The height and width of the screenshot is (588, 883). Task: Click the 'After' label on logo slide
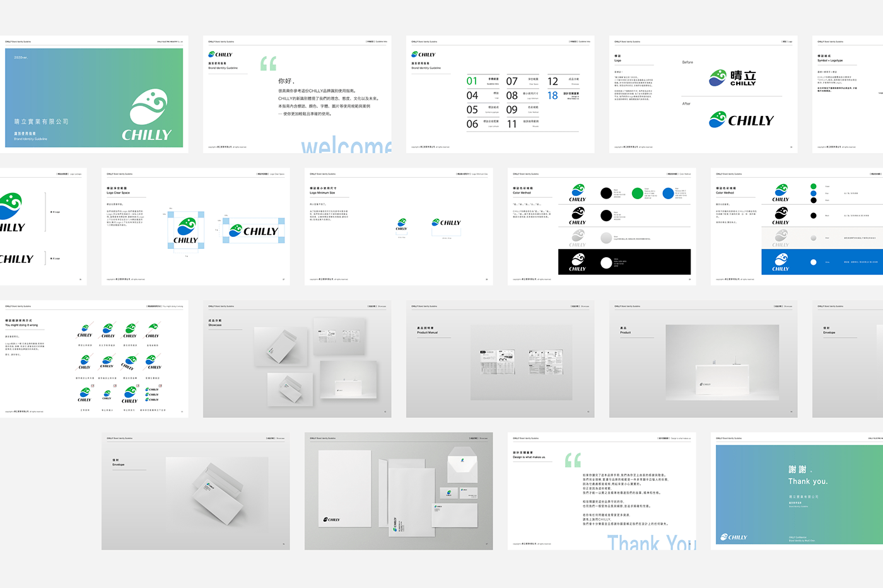(x=686, y=103)
